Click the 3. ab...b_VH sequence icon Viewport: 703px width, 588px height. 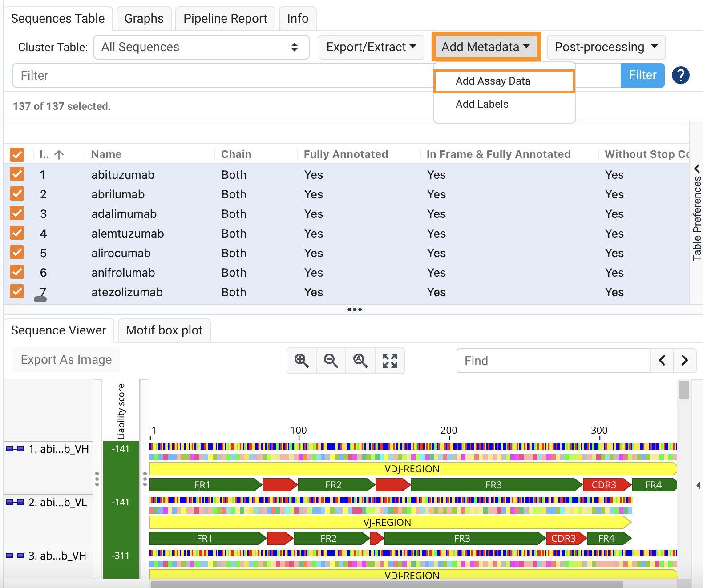coord(15,556)
